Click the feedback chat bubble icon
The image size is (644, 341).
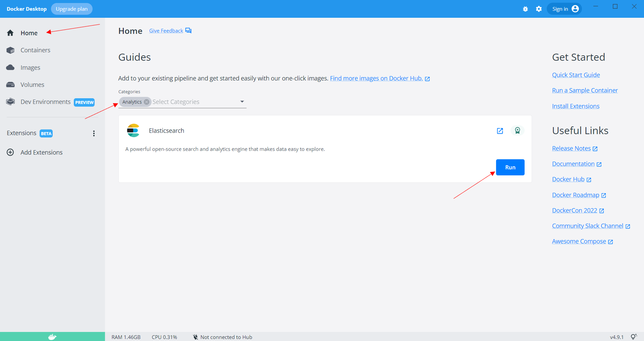pos(188,31)
